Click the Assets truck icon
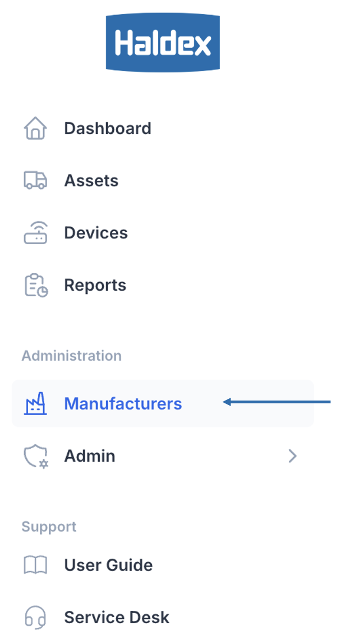341x644 pixels. (x=35, y=181)
